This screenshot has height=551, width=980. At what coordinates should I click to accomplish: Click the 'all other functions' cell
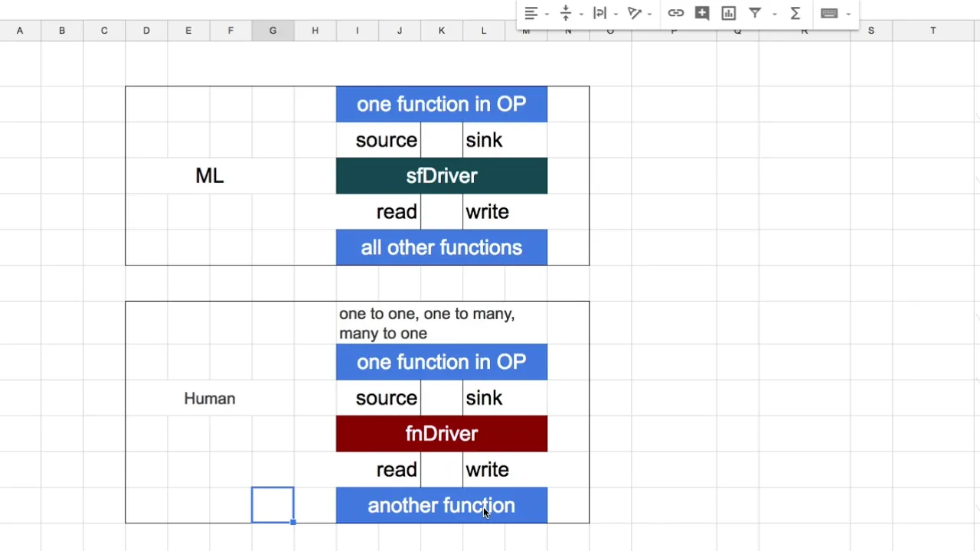[x=442, y=248]
